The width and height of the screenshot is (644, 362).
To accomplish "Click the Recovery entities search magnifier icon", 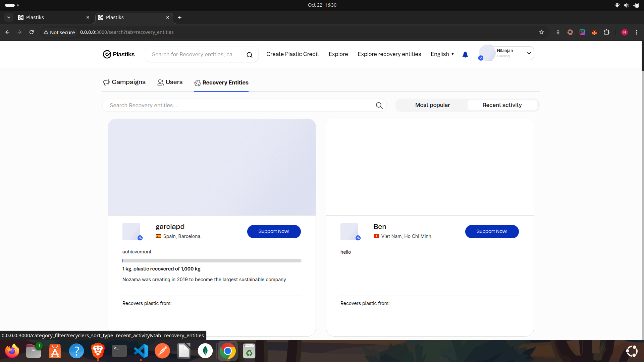I will tap(379, 106).
